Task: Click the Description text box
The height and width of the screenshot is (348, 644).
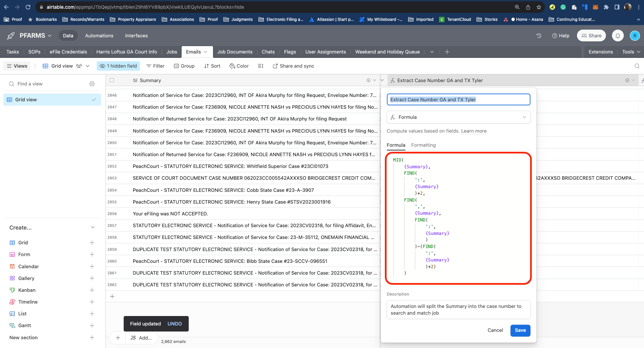Action: click(458, 310)
